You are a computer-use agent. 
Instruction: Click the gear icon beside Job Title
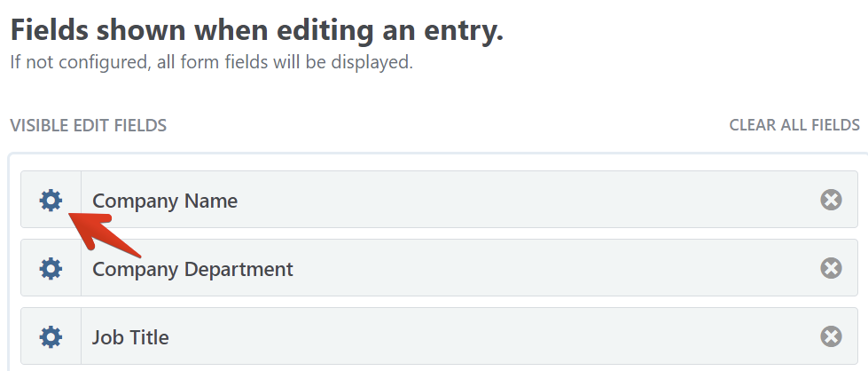click(51, 336)
